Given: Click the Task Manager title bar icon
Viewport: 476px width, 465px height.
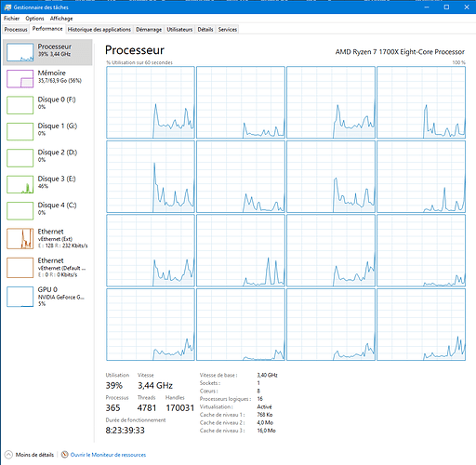Looking at the screenshot, I should [x=7, y=7].
